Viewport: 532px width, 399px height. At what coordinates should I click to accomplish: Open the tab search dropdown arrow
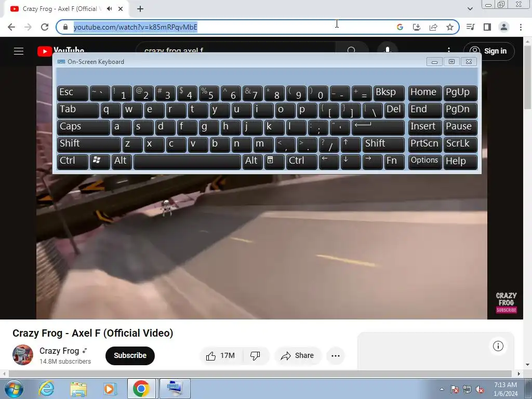pos(470,9)
